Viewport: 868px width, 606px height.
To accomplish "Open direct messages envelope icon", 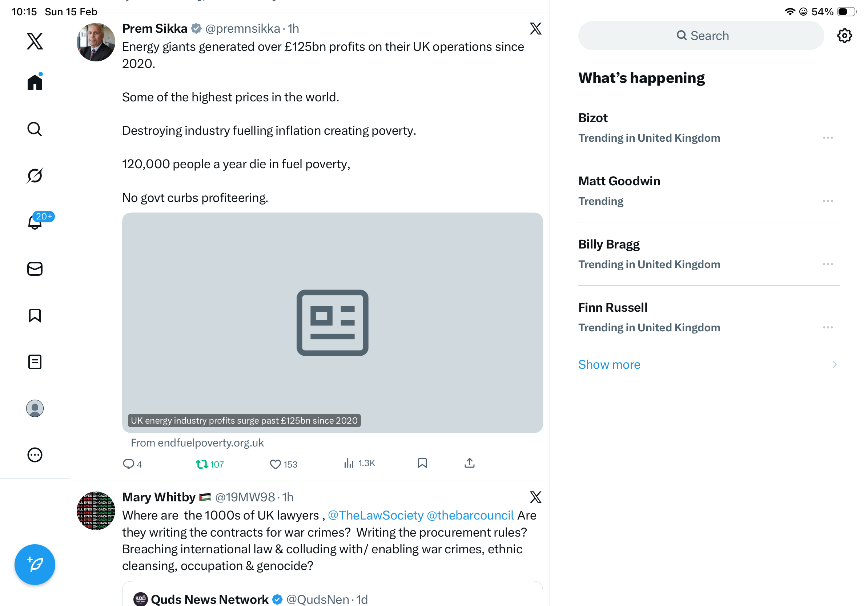I will 35,268.
